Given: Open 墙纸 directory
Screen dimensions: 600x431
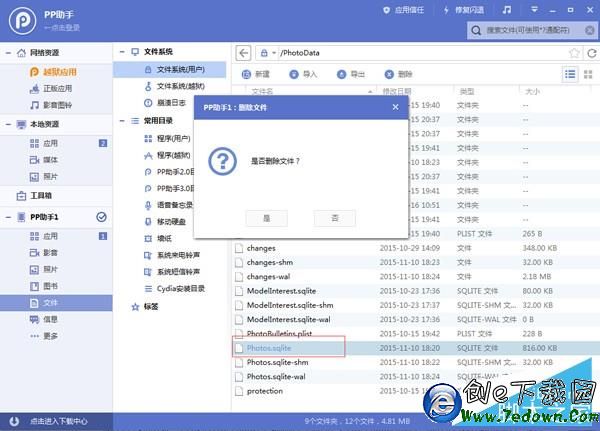Looking at the screenshot, I should (x=158, y=238).
